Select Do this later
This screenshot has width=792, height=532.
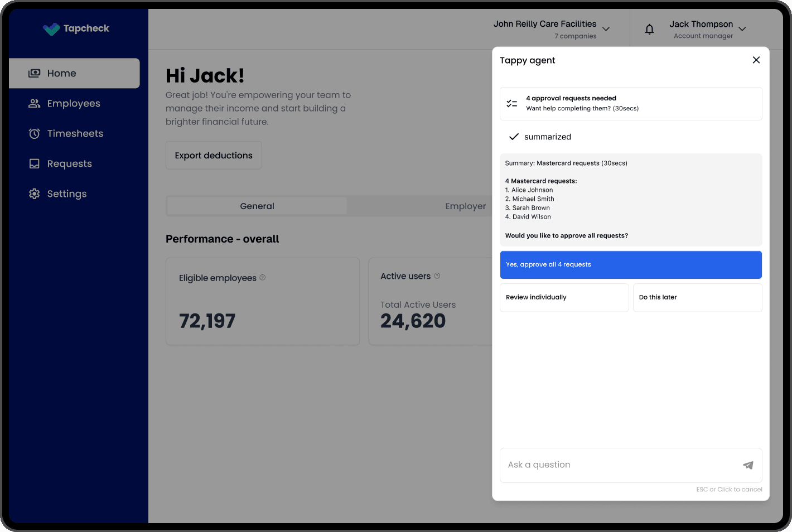[697, 298]
